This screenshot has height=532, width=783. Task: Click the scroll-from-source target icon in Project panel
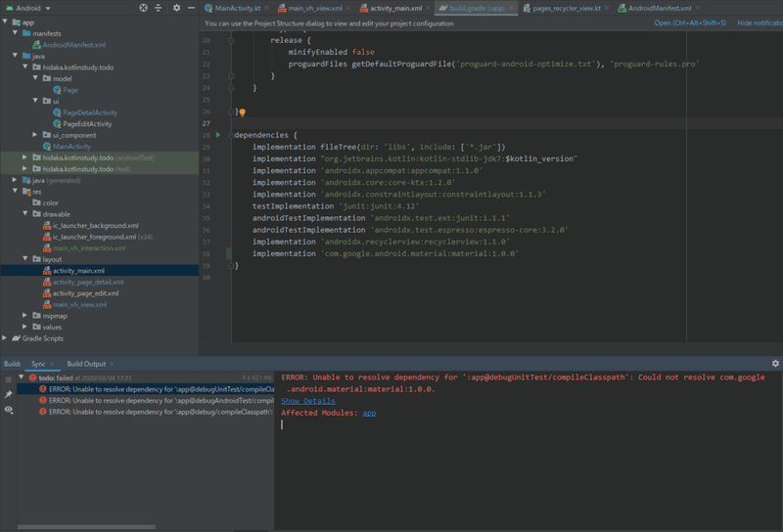[144, 8]
